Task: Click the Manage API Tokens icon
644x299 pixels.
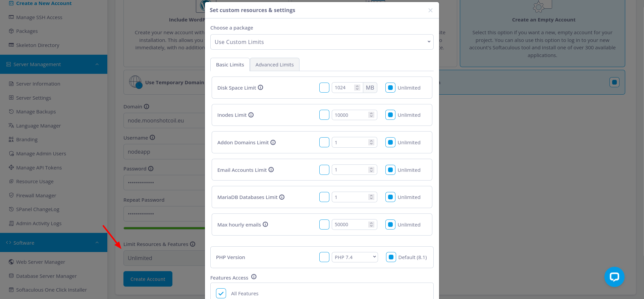Action: pos(11,167)
